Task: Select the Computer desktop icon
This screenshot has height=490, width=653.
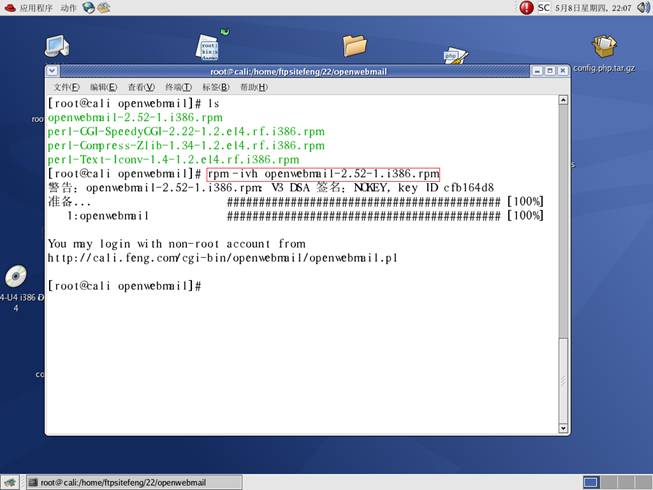Action: 57,46
